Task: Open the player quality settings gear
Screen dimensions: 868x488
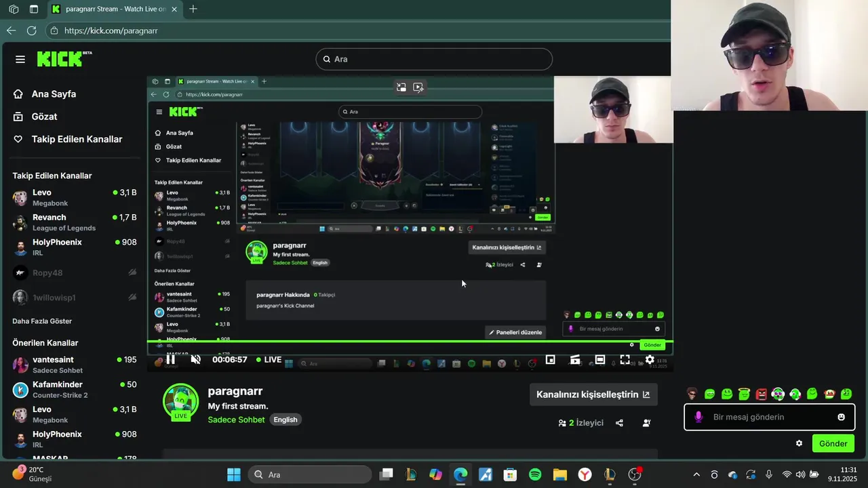Action: pos(650,359)
